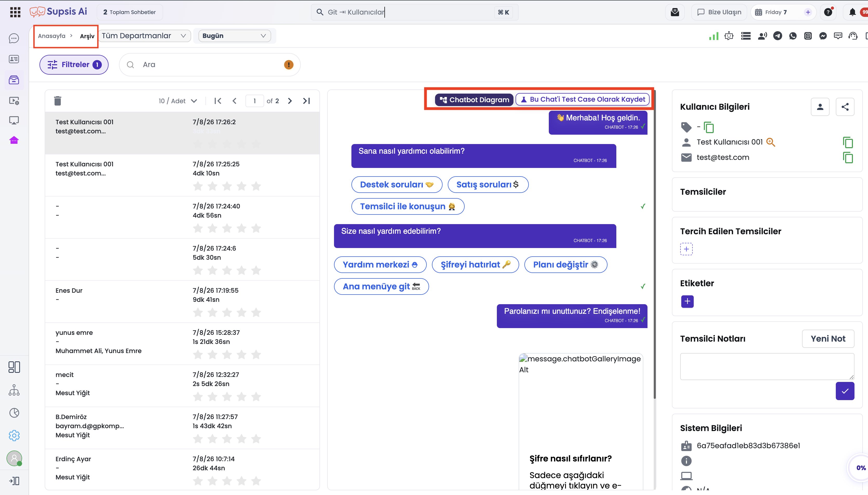
Task: Click the Instagram channel icon
Action: coord(808,36)
